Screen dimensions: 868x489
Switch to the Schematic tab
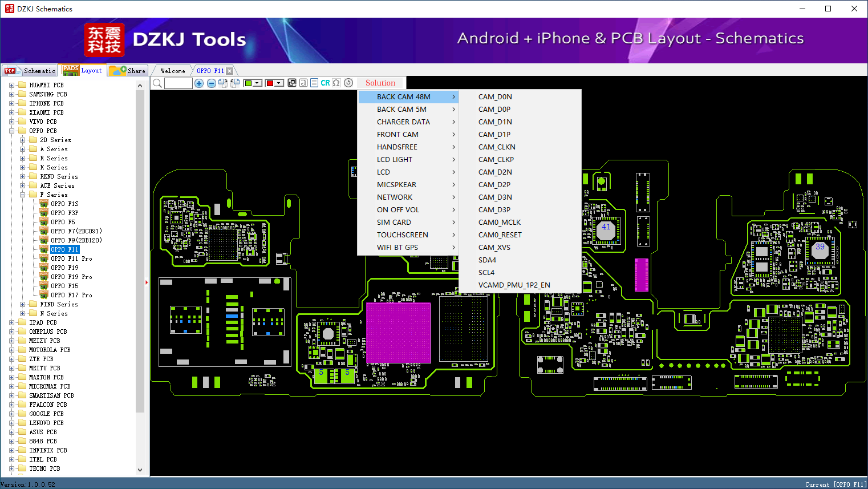[30, 71]
